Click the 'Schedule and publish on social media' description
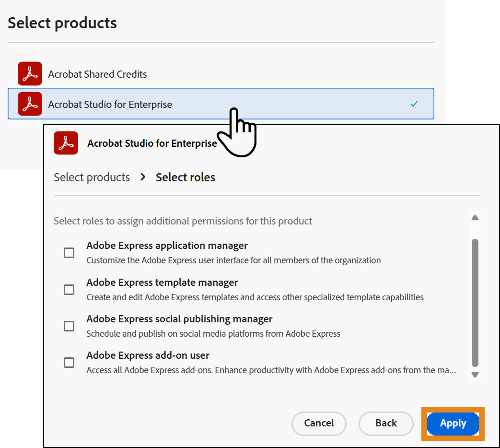The width and height of the screenshot is (500, 448). pos(213,334)
